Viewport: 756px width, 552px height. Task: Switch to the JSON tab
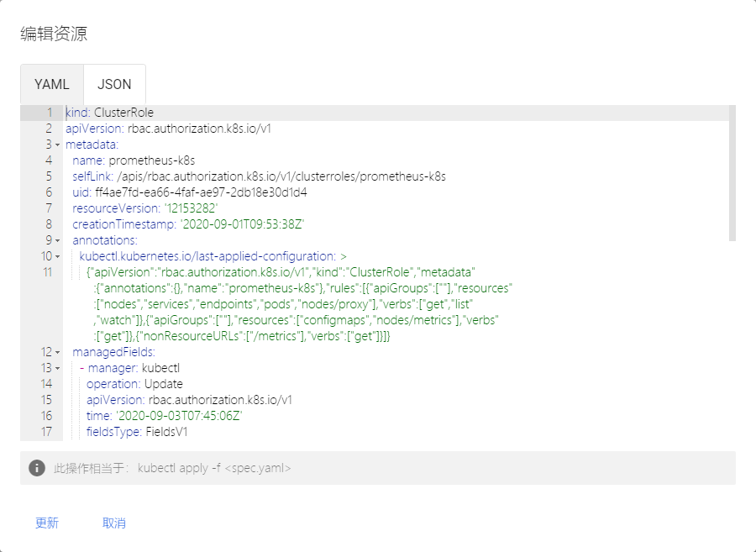pos(114,84)
